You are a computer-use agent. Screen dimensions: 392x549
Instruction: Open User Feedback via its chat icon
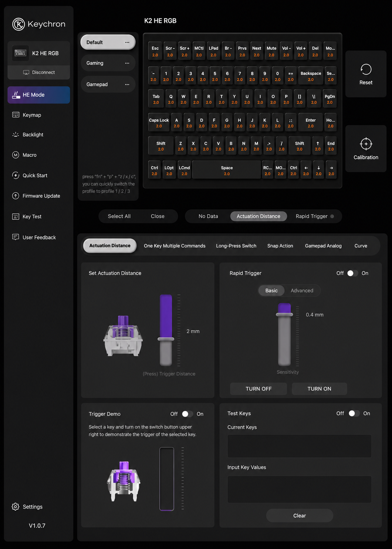pos(16,237)
